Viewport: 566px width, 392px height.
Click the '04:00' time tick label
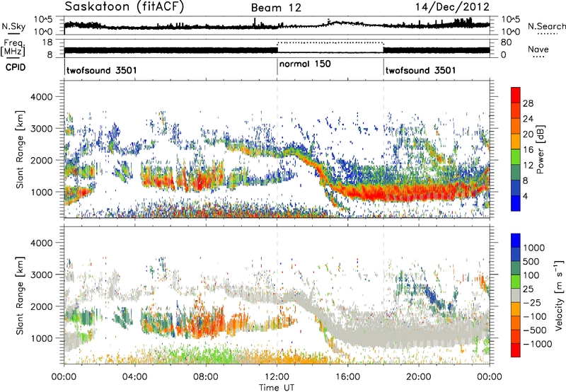(134, 377)
